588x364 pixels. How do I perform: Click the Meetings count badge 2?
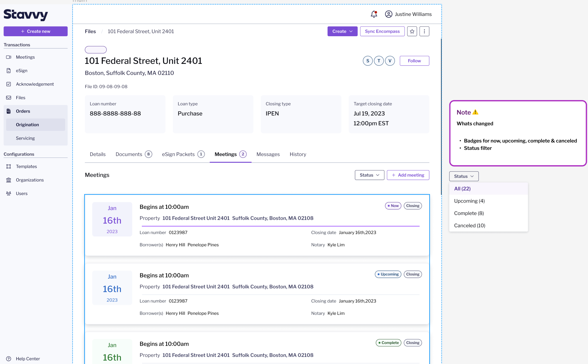tap(243, 154)
